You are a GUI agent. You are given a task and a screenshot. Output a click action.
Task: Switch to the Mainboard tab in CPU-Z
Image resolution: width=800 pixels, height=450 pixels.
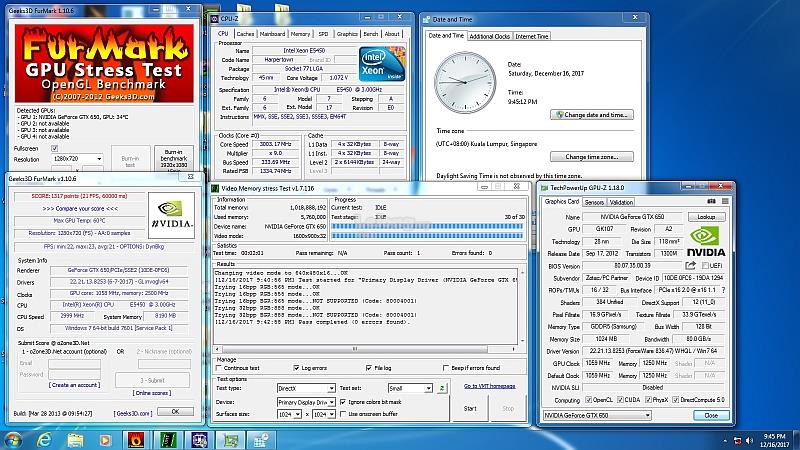[272, 33]
